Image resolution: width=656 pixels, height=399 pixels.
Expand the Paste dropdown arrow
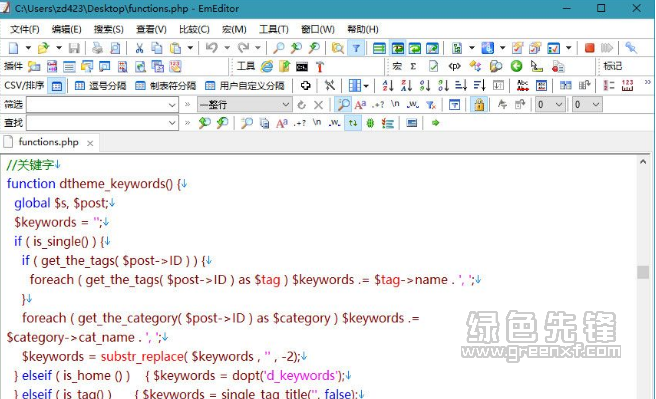point(190,48)
